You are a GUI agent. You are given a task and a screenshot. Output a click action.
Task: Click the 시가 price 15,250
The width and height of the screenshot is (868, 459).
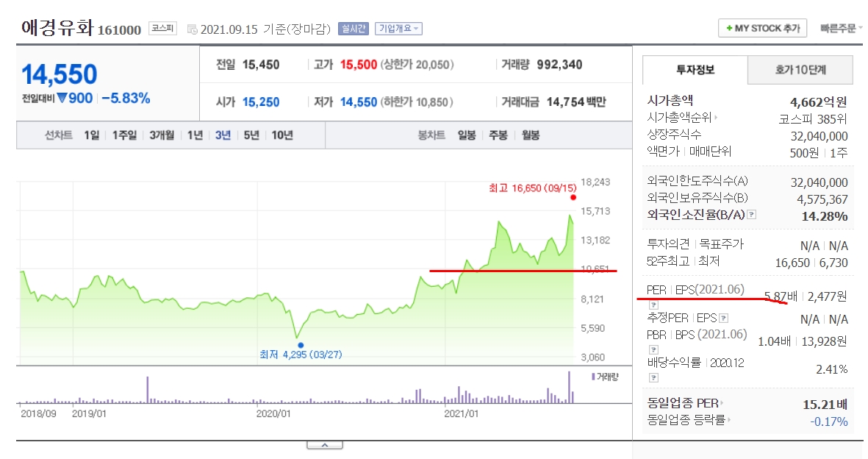coord(261,102)
